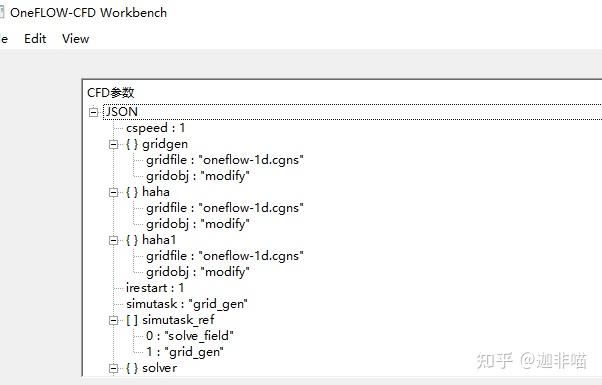Select gridobj row under haha1
The height and width of the screenshot is (385, 602).
[x=198, y=272]
